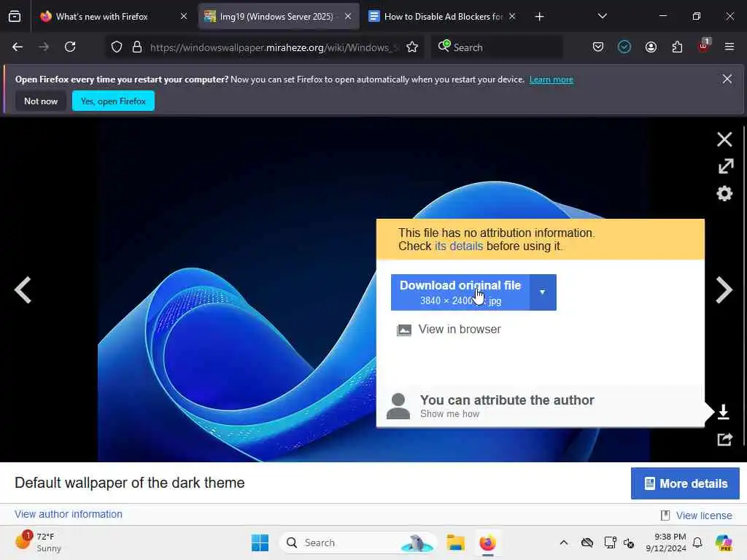Bookmark this page with the star
The width and height of the screenshot is (747, 560).
pyautogui.click(x=412, y=47)
